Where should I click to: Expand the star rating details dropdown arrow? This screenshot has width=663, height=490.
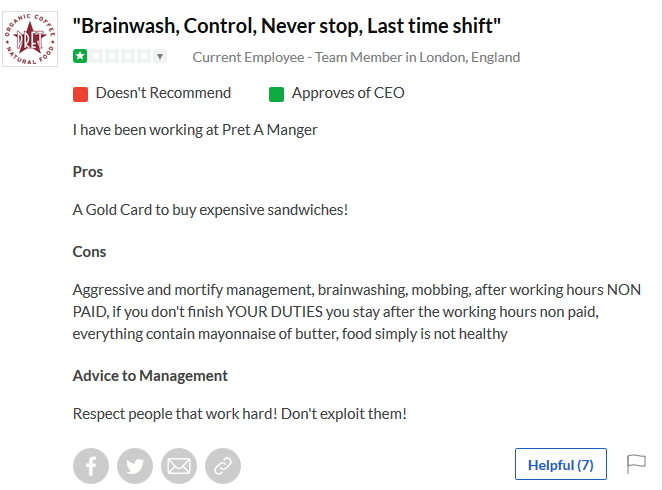point(160,57)
